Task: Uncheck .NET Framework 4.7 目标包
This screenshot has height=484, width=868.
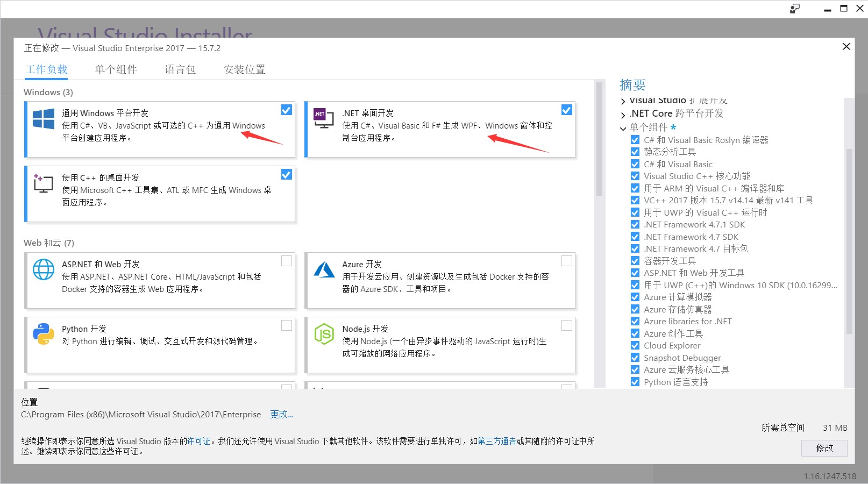Action: [x=635, y=248]
